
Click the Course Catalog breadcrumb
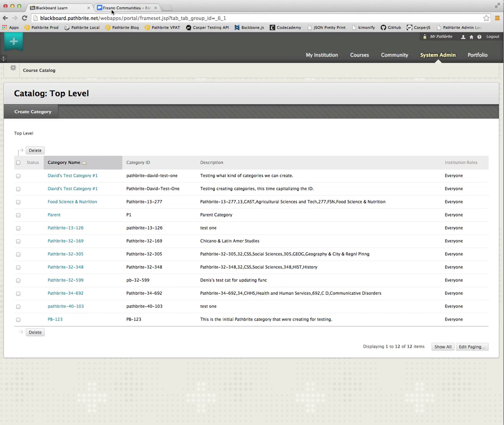tap(39, 70)
